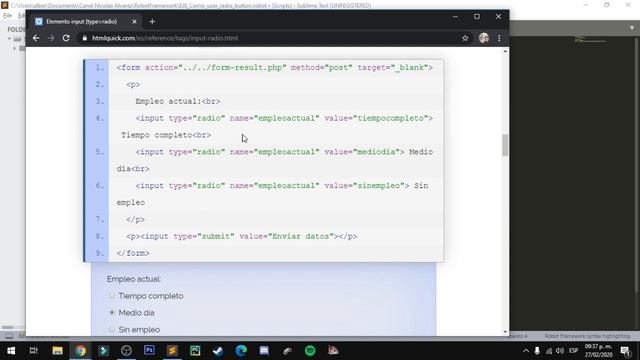Launch Microsoft Edge from the taskbar
This screenshot has height=360, width=640.
tap(241, 351)
